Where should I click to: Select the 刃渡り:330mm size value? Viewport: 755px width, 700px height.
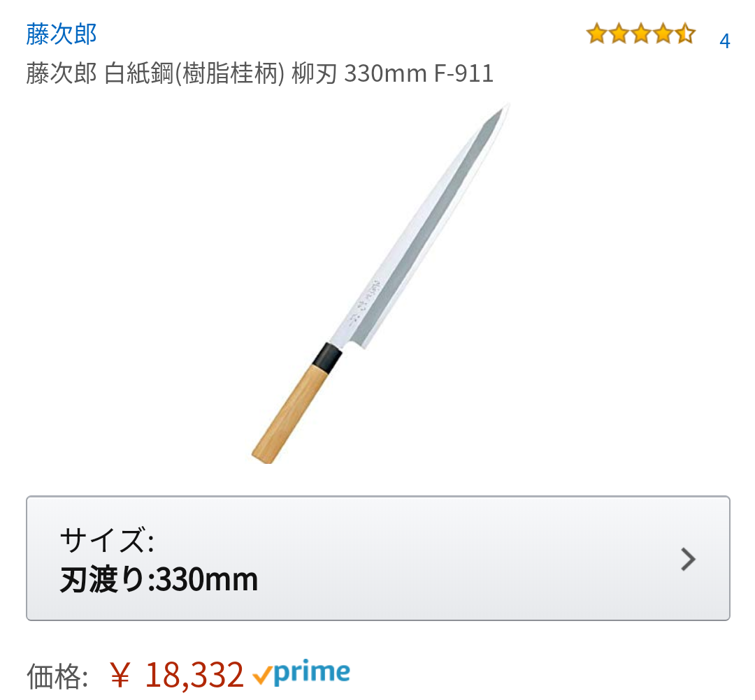(x=159, y=579)
